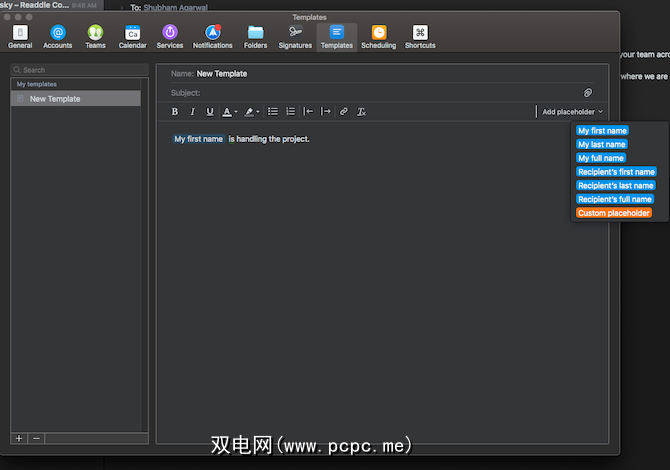
Task: Switch to the Signatures tab
Action: (295, 37)
